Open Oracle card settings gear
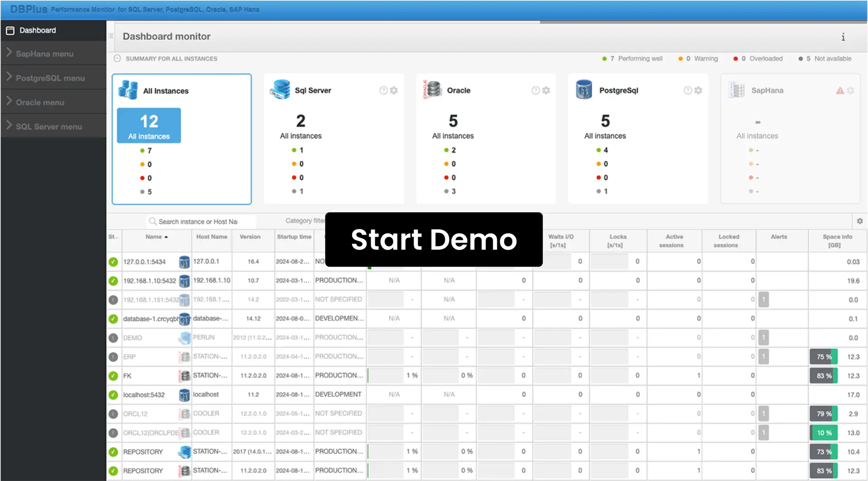The image size is (868, 481). (546, 90)
